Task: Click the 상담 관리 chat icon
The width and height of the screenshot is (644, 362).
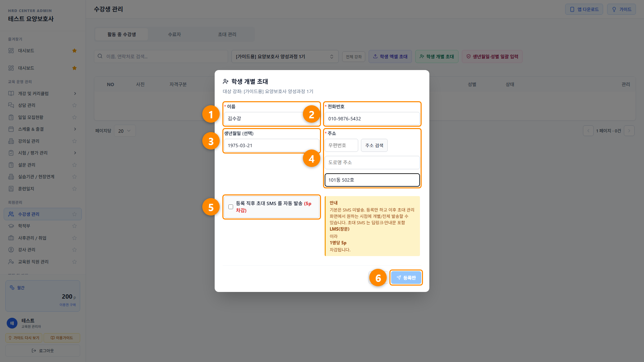Action: coord(11,105)
